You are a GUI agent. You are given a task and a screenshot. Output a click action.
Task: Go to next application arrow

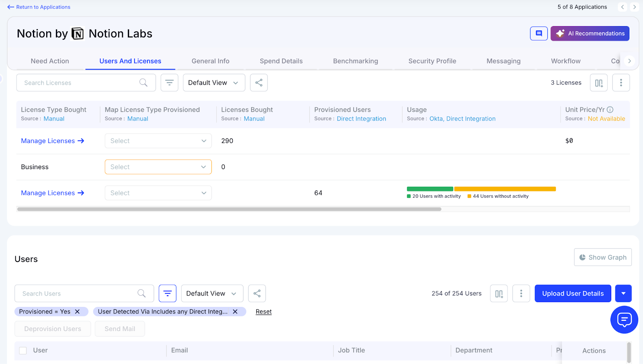pos(635,7)
